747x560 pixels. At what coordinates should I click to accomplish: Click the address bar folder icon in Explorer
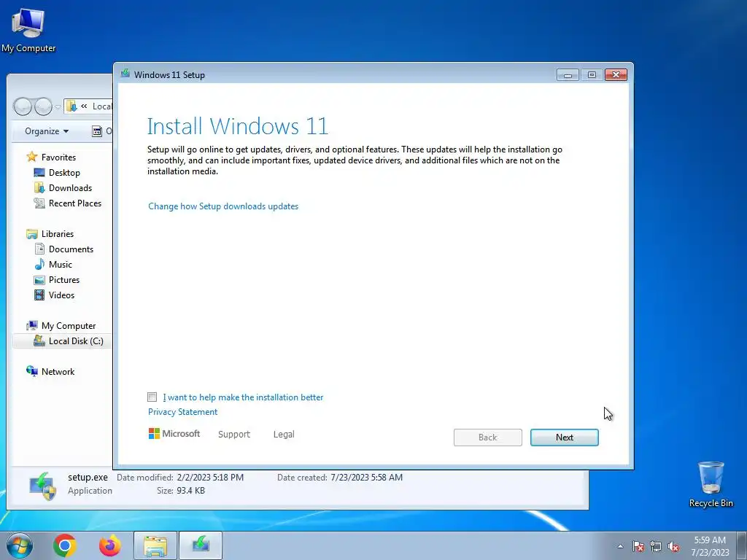pos(71,106)
